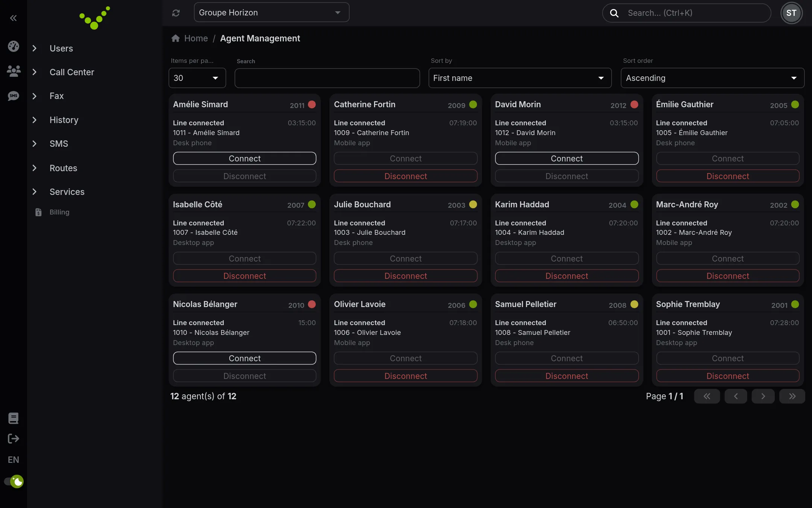Image resolution: width=812 pixels, height=508 pixels.
Task: Switch language via the EN indicator
Action: 13,459
